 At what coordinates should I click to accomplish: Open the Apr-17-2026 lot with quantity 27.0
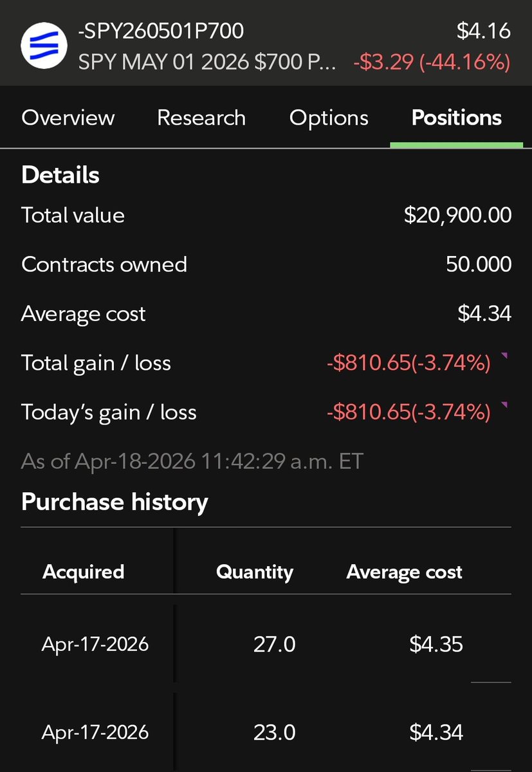(x=266, y=644)
